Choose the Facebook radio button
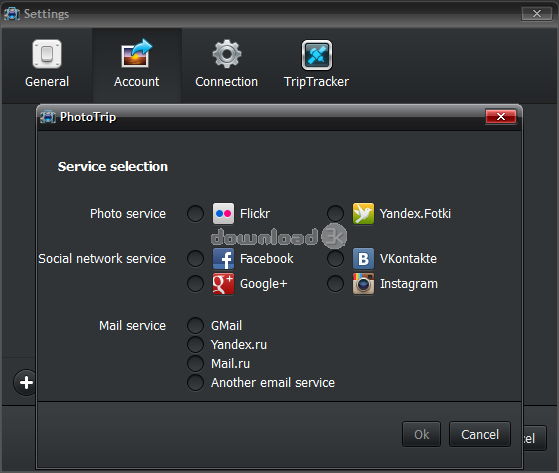This screenshot has width=559, height=473. pos(195,258)
